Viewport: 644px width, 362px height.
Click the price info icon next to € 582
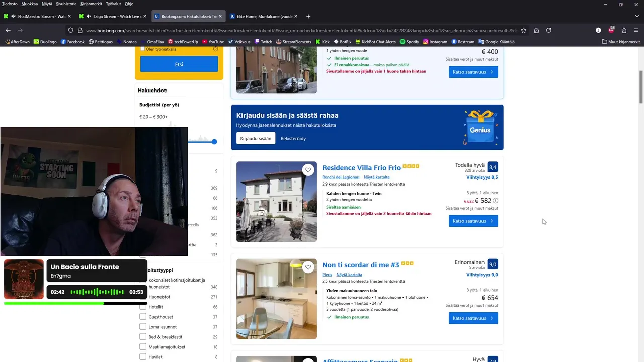pyautogui.click(x=495, y=201)
